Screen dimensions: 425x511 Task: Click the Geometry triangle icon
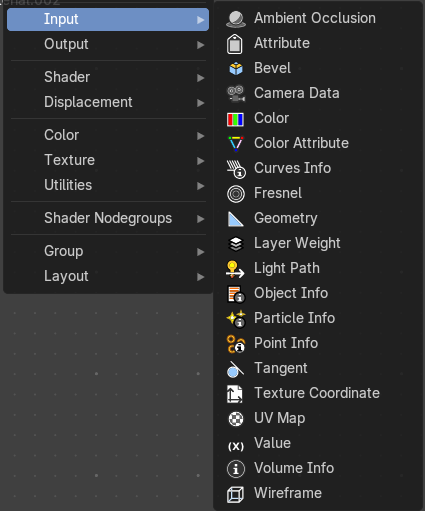click(236, 219)
